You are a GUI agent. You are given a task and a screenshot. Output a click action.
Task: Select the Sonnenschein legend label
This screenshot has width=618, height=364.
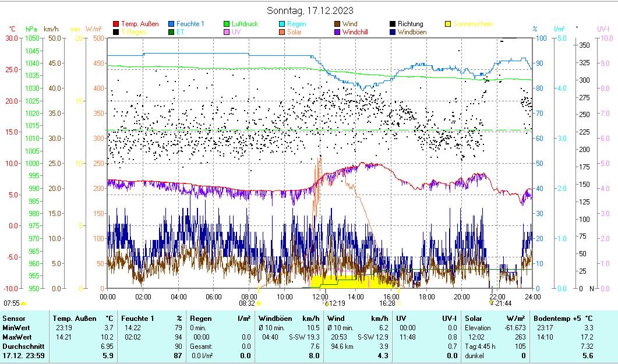point(473,24)
